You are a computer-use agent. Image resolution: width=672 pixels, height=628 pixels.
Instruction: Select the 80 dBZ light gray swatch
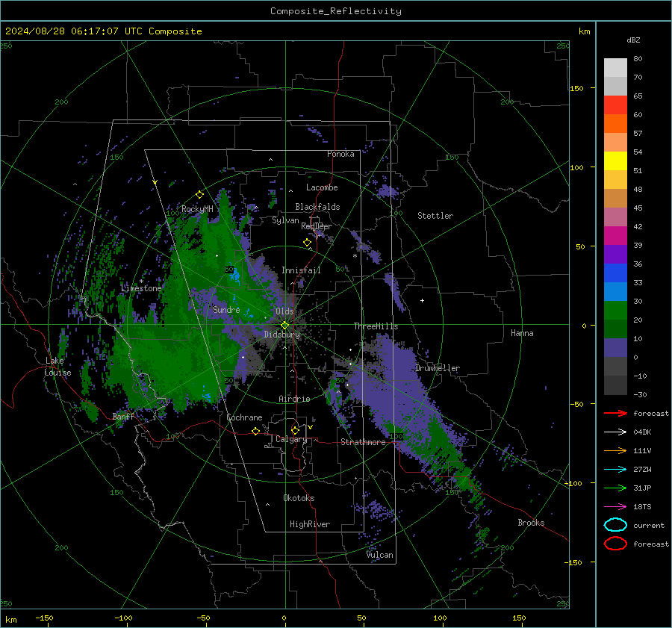pos(615,67)
